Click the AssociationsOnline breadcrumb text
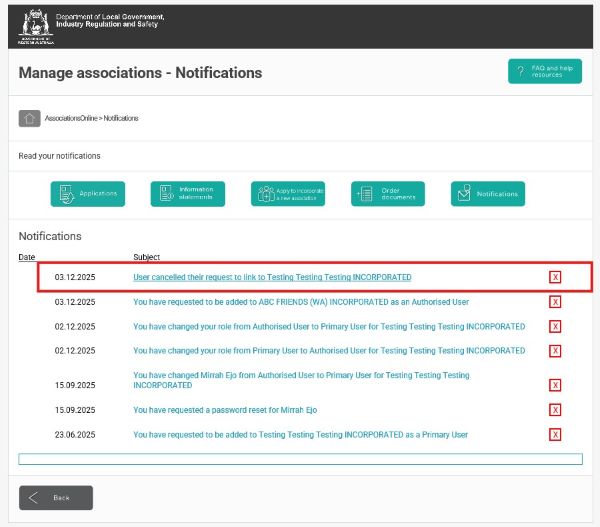Viewport: 600px width, 527px height. 72,118
